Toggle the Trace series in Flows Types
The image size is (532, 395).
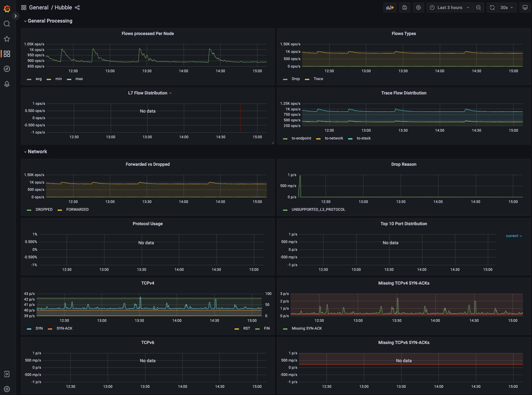coord(318,79)
